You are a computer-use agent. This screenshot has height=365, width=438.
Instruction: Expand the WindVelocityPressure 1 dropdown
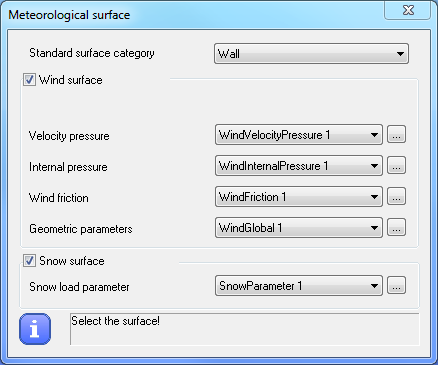(299, 135)
